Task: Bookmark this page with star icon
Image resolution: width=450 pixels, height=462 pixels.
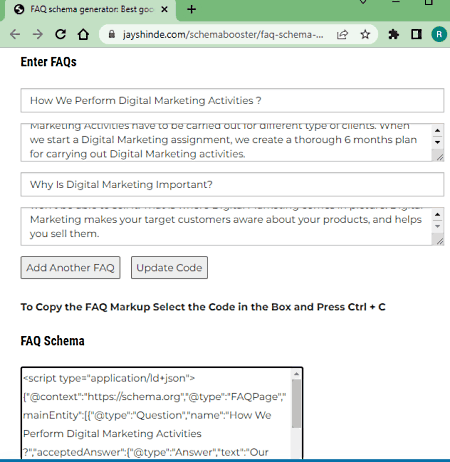Action: (x=365, y=34)
